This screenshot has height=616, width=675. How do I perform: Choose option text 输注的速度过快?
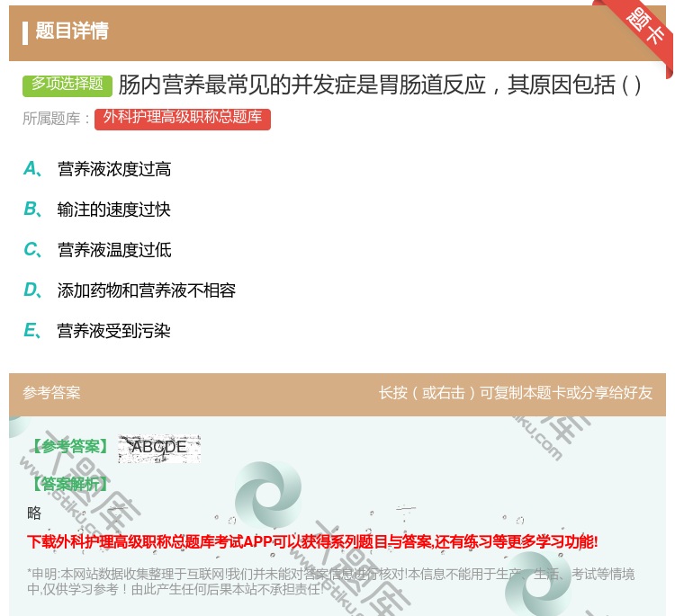(113, 210)
